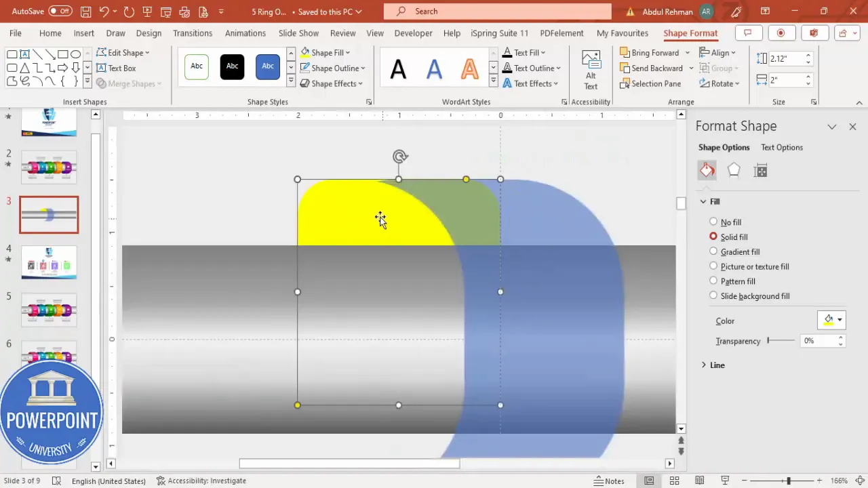Select Pattern fill option
The image size is (868, 488).
pos(732,281)
